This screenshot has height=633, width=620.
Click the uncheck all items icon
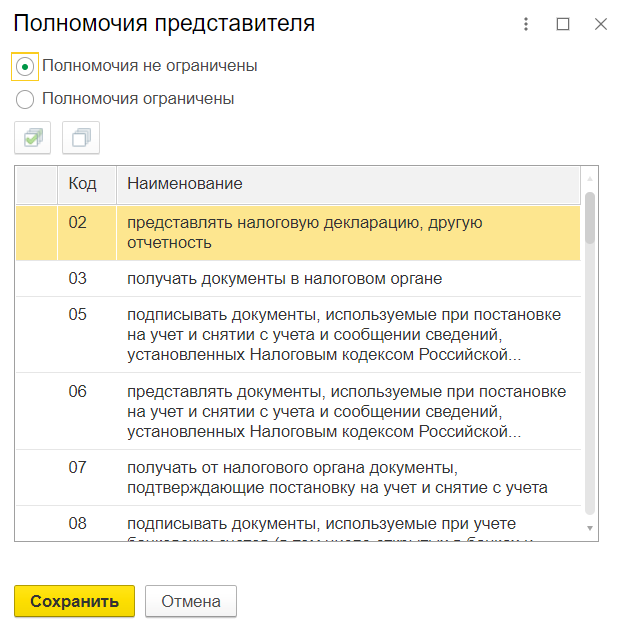click(x=81, y=138)
